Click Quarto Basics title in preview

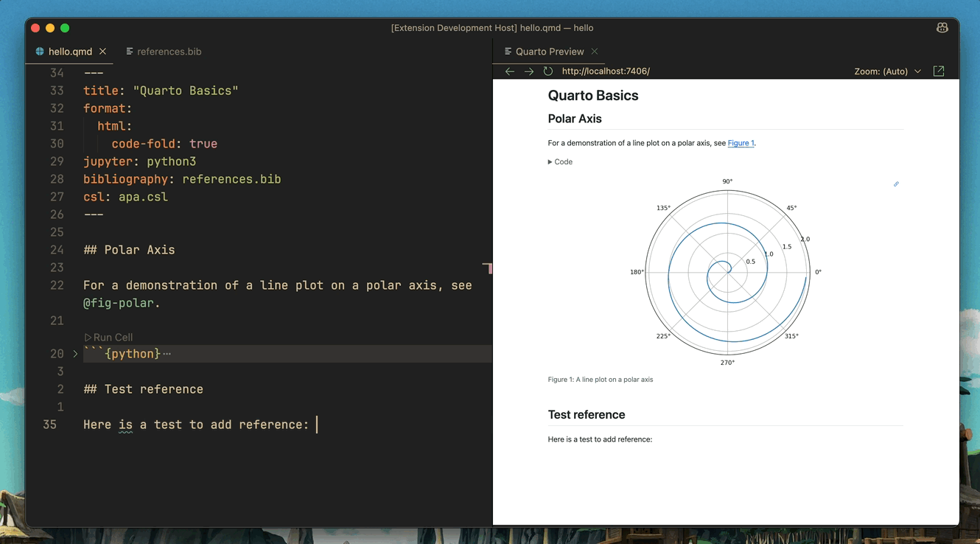click(x=593, y=95)
